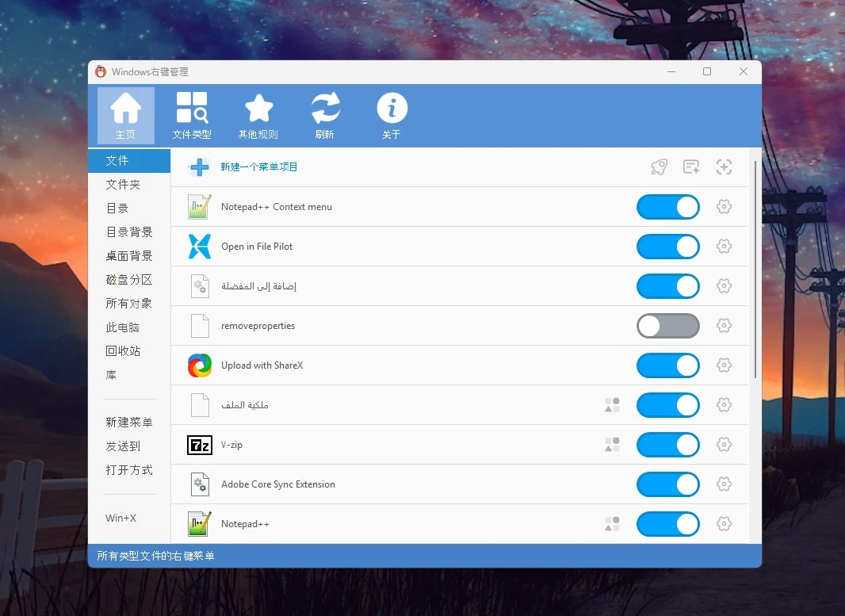Image resolution: width=845 pixels, height=616 pixels.
Task: Switch to 桌面背景 in the sidebar
Action: point(129,256)
